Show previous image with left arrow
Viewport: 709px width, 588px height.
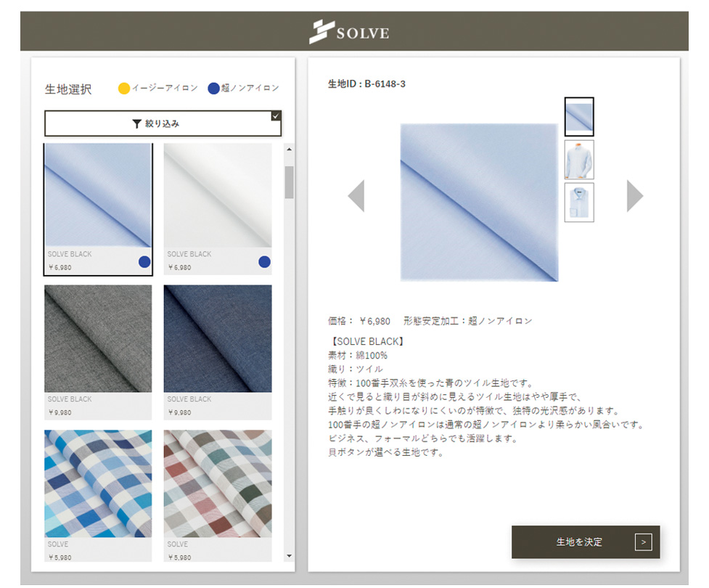coord(356,196)
